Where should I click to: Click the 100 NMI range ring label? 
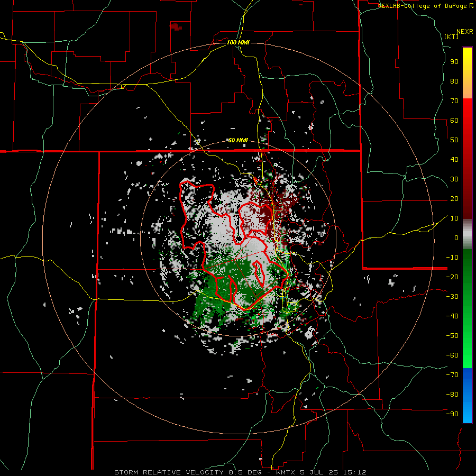pos(238,42)
